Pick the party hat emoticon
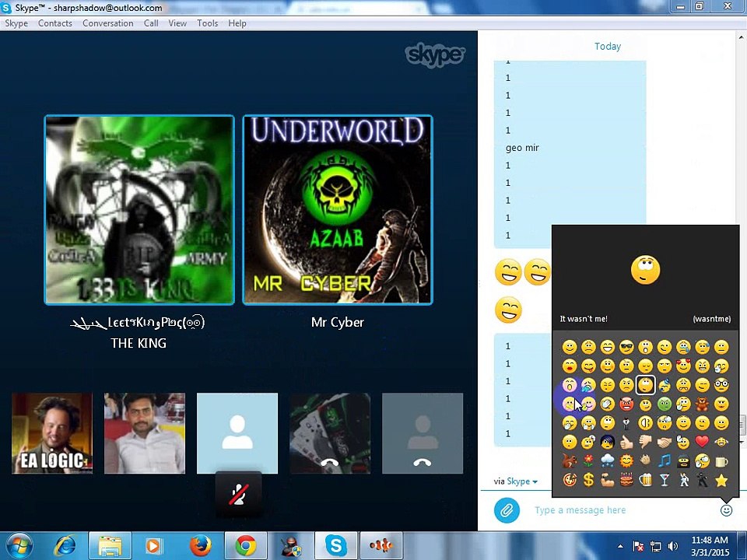The height and width of the screenshot is (560, 747). 665,385
